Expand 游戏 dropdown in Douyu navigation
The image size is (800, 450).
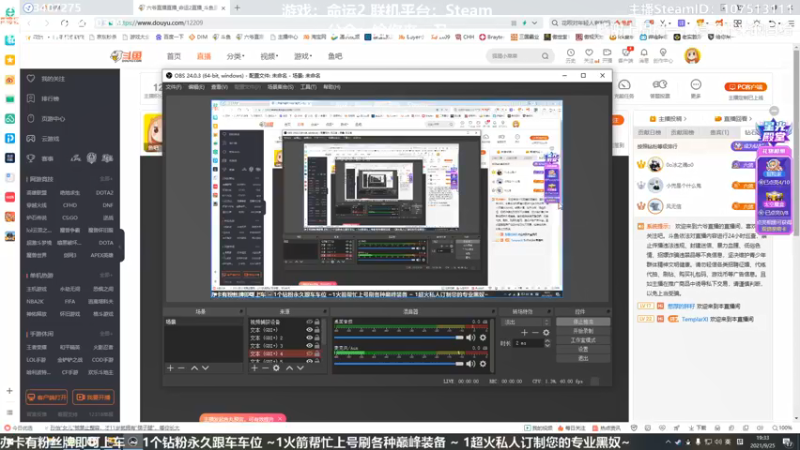point(303,56)
